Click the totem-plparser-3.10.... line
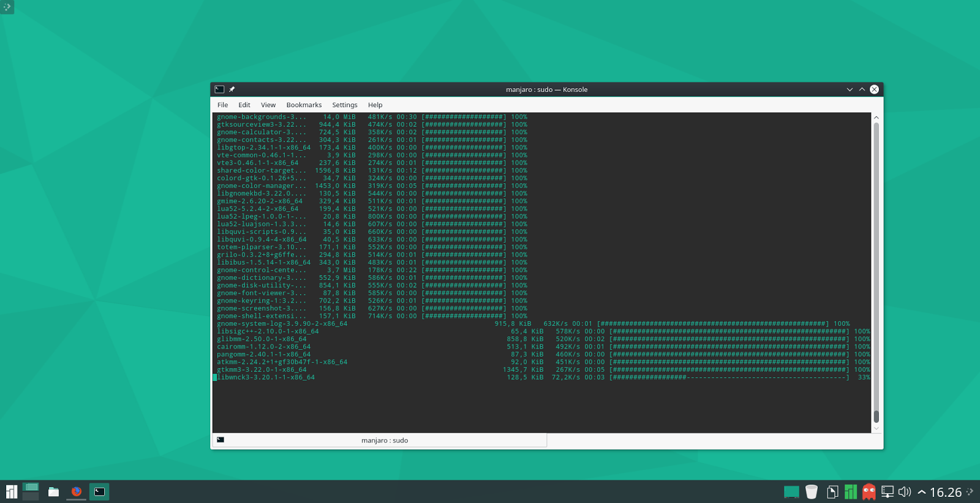The image size is (980, 503). pyautogui.click(x=372, y=247)
